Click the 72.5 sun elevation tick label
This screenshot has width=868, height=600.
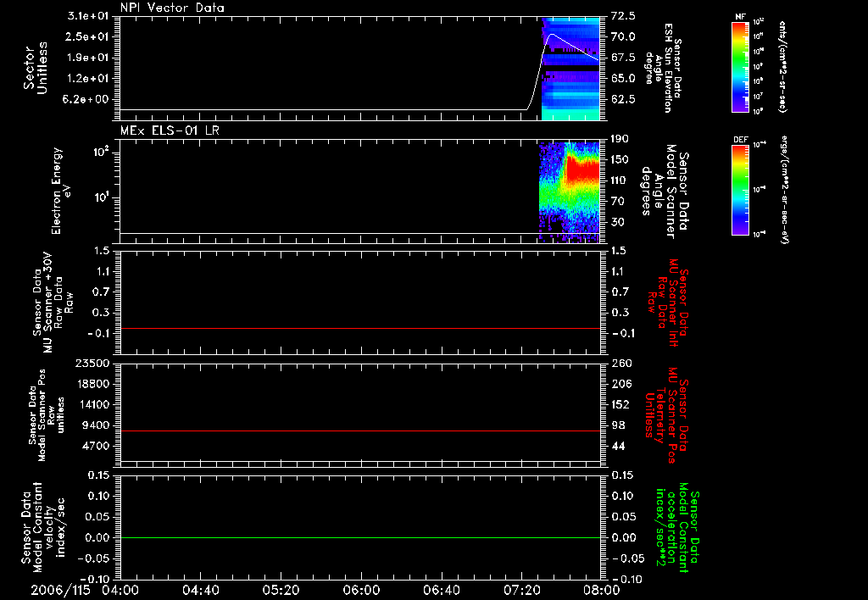click(x=623, y=16)
